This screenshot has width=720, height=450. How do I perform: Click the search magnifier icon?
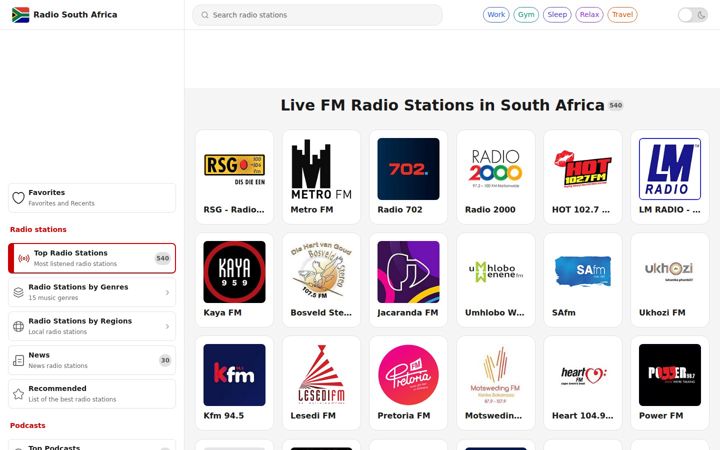click(205, 15)
